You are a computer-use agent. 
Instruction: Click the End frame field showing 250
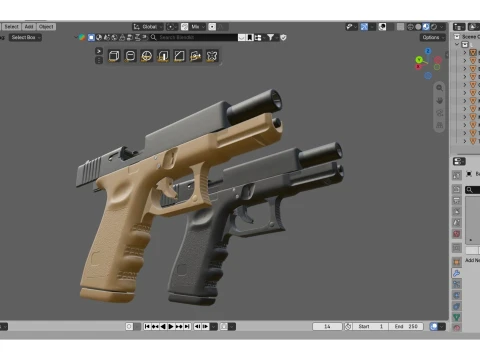coord(406,327)
